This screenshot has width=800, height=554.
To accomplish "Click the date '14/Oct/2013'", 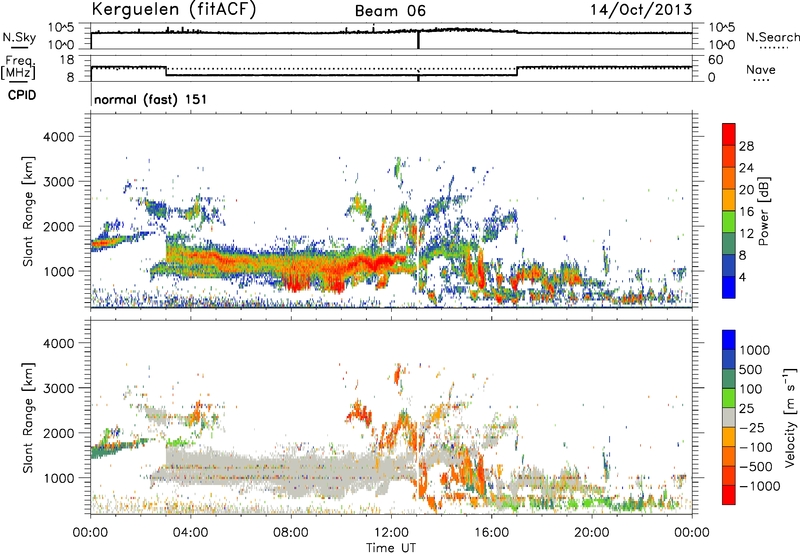I will click(x=641, y=10).
